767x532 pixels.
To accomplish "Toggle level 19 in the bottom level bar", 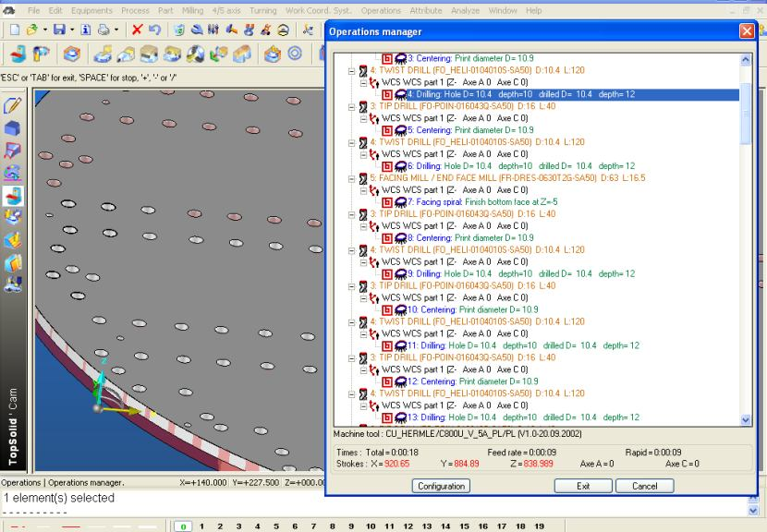I will click(x=539, y=526).
